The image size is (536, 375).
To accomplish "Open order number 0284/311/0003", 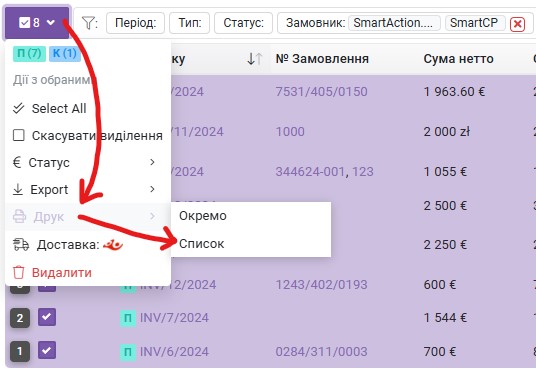I will 321,352.
